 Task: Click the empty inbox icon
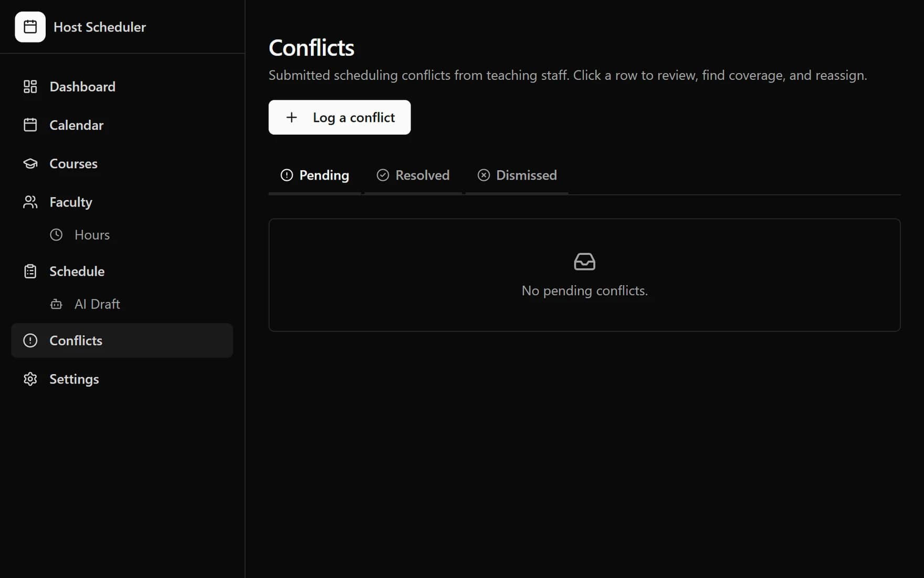coord(585,261)
